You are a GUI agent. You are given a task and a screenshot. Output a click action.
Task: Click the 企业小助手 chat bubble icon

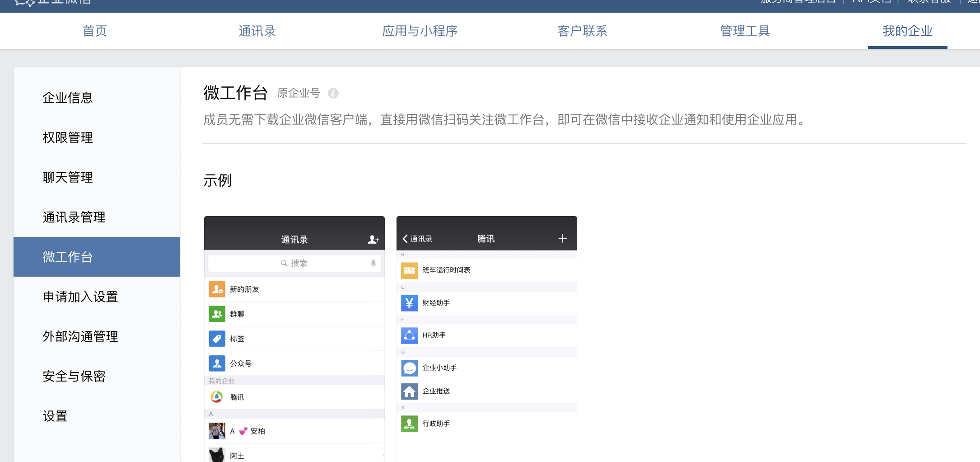[x=410, y=368]
